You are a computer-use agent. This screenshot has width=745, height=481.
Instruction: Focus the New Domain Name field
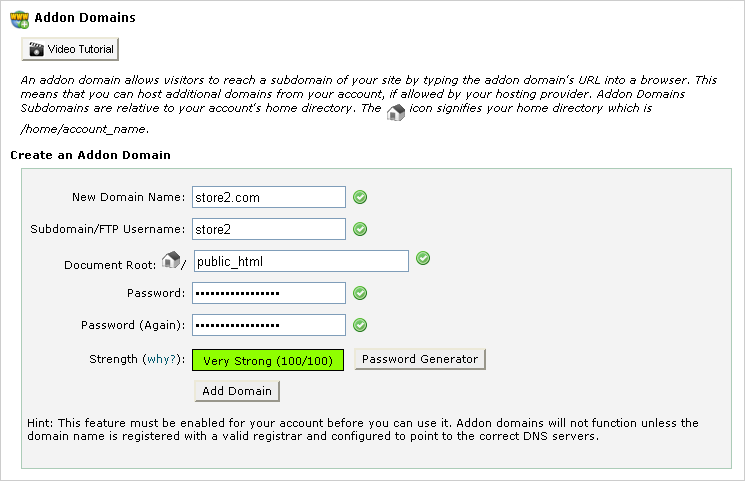click(x=269, y=197)
